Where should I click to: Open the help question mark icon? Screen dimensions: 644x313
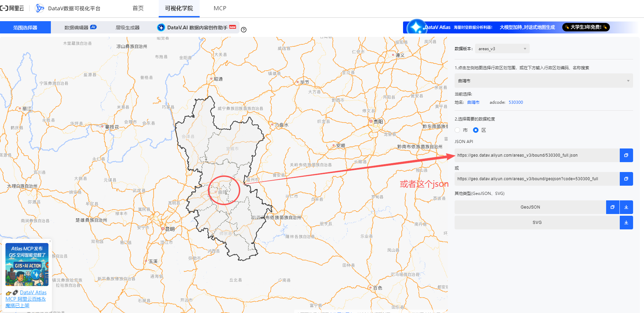tap(244, 30)
